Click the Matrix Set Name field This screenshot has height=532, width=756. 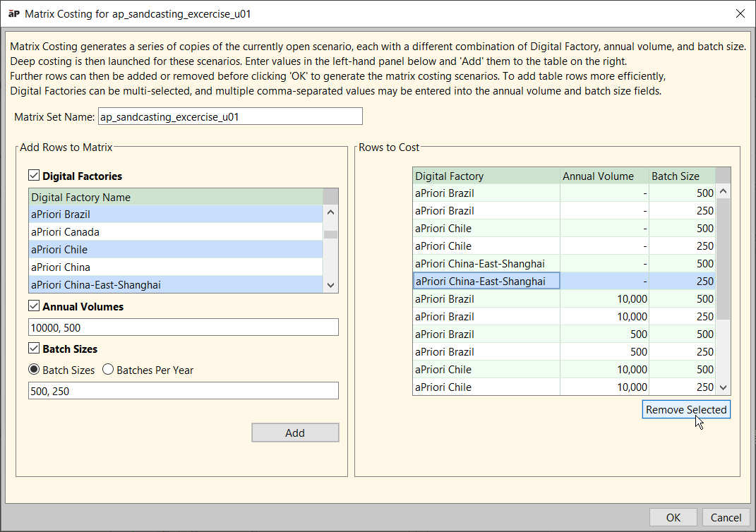point(230,116)
